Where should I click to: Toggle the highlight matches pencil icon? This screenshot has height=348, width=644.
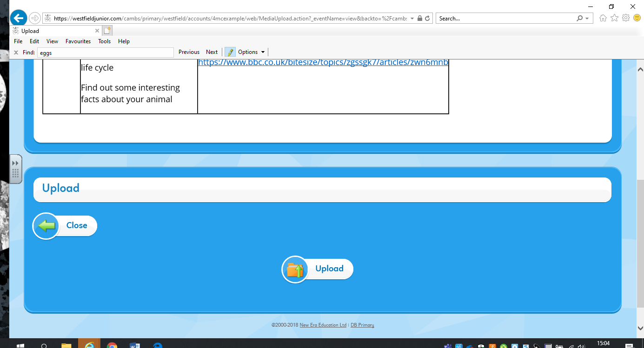(230, 52)
